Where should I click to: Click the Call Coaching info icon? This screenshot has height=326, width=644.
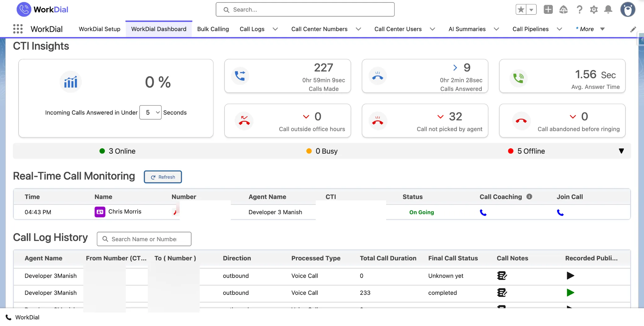coord(529,197)
